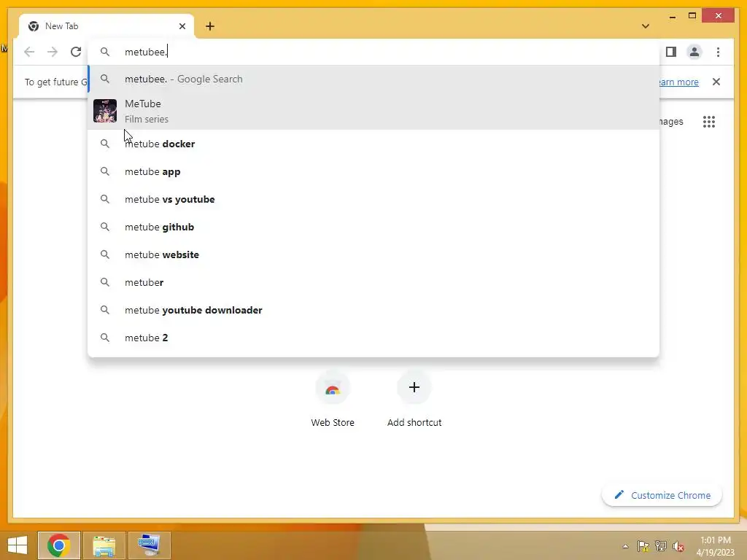
Task: Pick the 'metube app' suggestion
Action: [x=373, y=171]
